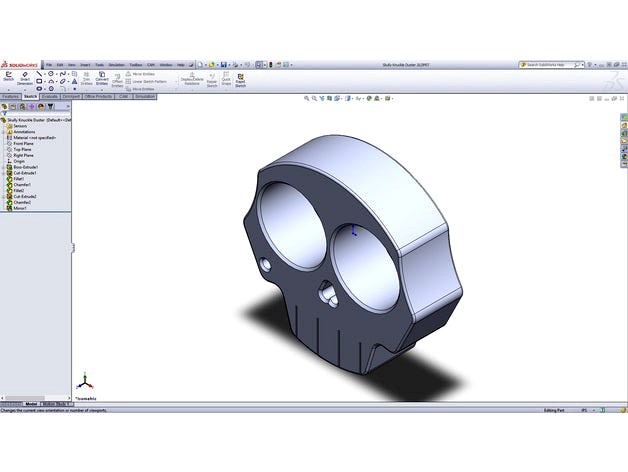Click the Quick Snaps icon
This screenshot has height=472, width=628.
pos(226,79)
